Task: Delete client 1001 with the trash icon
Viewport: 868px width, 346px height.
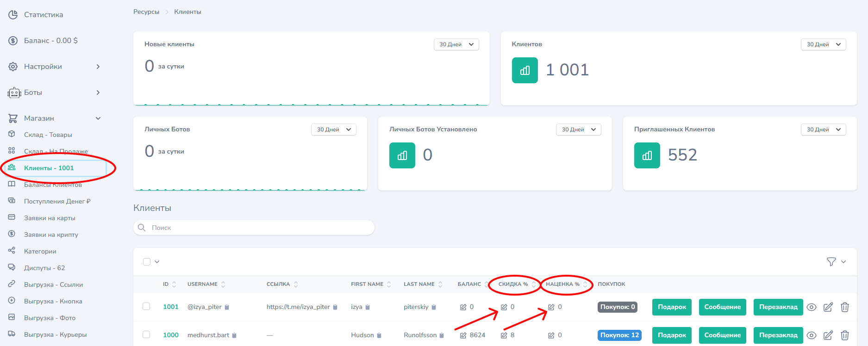Action: coord(845,307)
